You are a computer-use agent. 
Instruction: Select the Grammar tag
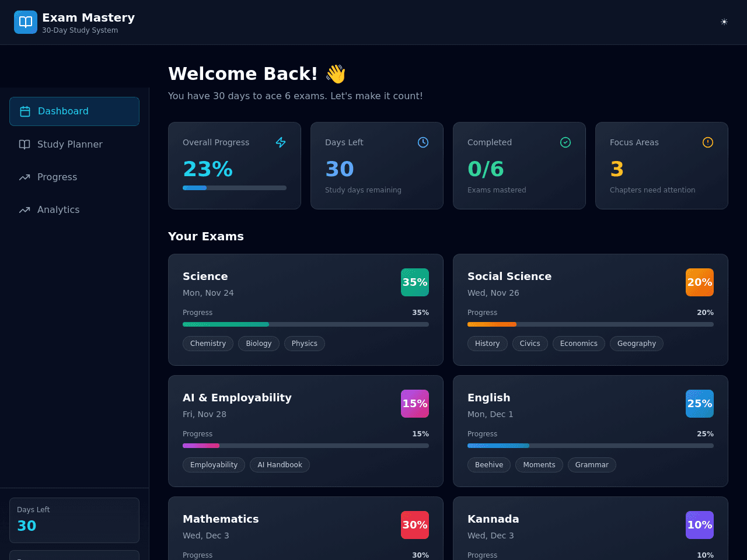tap(592, 465)
